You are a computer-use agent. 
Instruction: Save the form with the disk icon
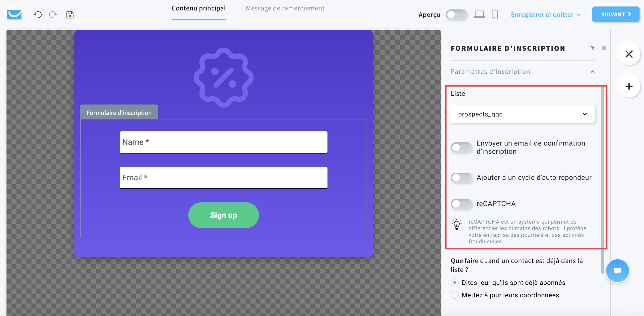coord(70,15)
